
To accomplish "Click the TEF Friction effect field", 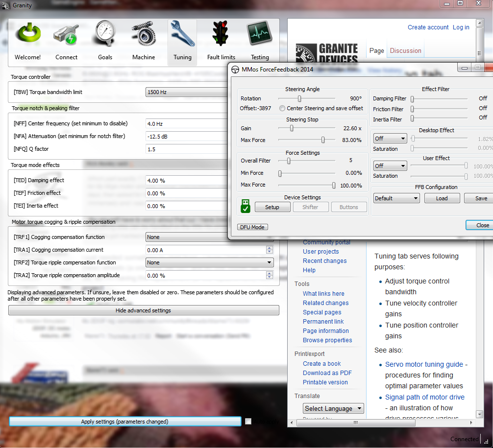I will (187, 193).
